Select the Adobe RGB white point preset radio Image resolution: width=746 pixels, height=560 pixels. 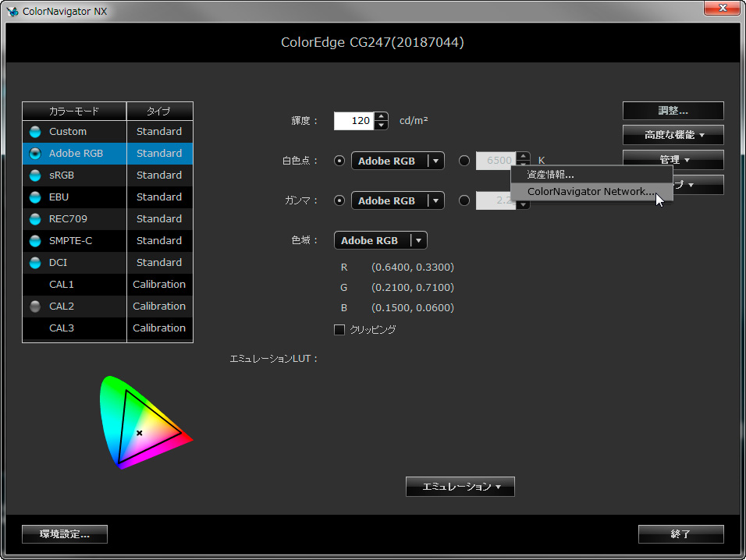(339, 161)
